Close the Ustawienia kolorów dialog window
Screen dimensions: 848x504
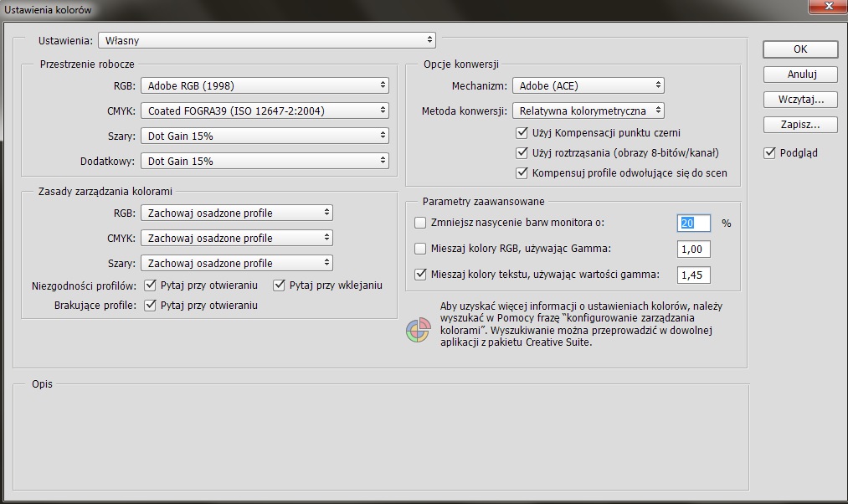tap(826, 9)
